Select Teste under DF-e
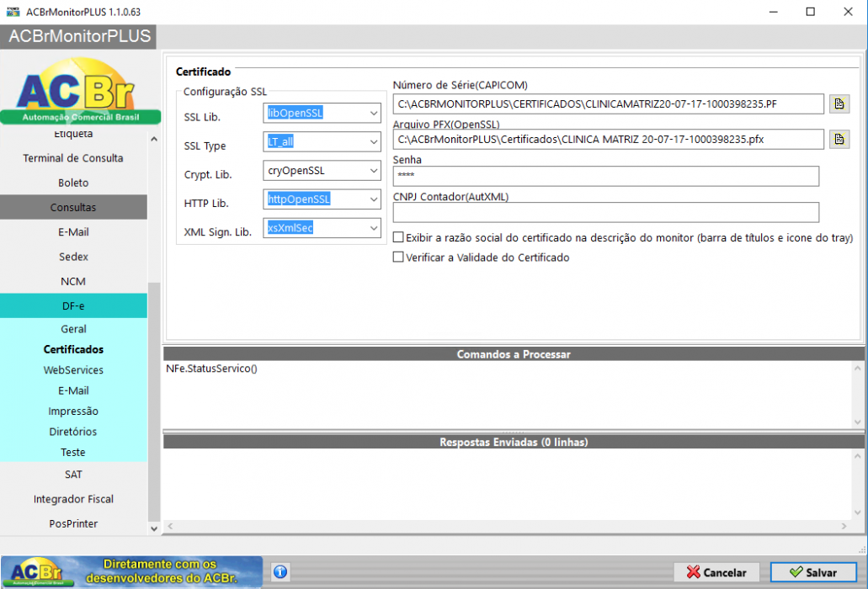Screen dimensions: 868x589 (73, 453)
